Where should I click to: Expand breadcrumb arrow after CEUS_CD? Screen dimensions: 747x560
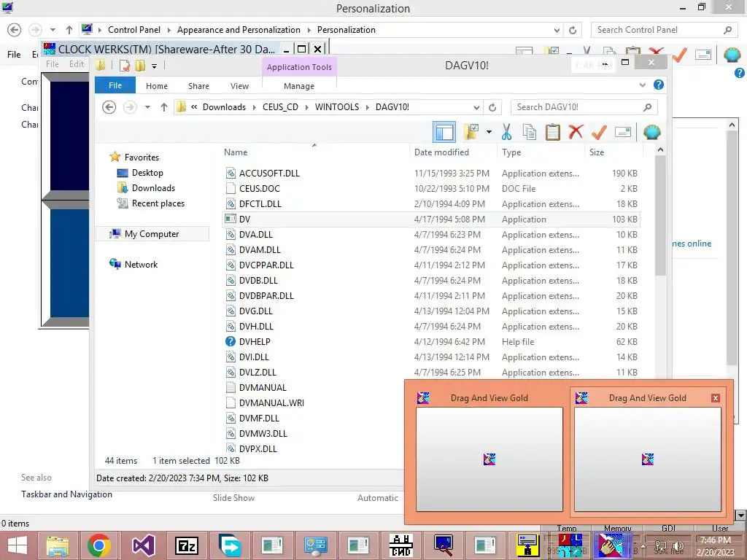click(306, 107)
